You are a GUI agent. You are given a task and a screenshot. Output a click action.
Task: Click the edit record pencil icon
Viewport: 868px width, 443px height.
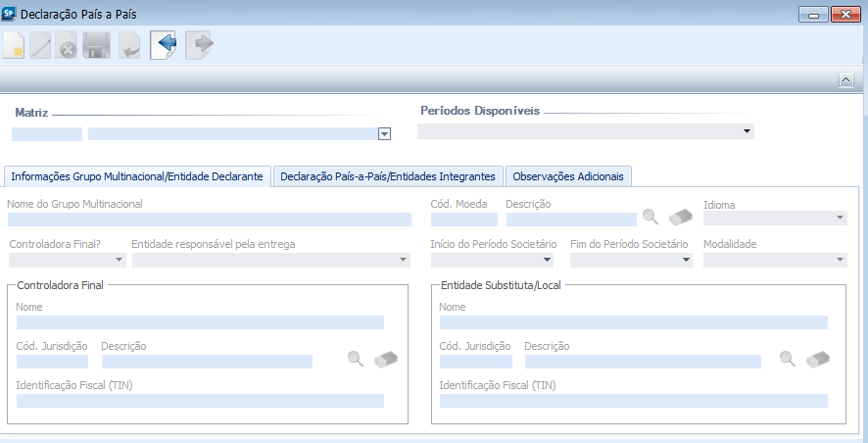pyautogui.click(x=41, y=45)
